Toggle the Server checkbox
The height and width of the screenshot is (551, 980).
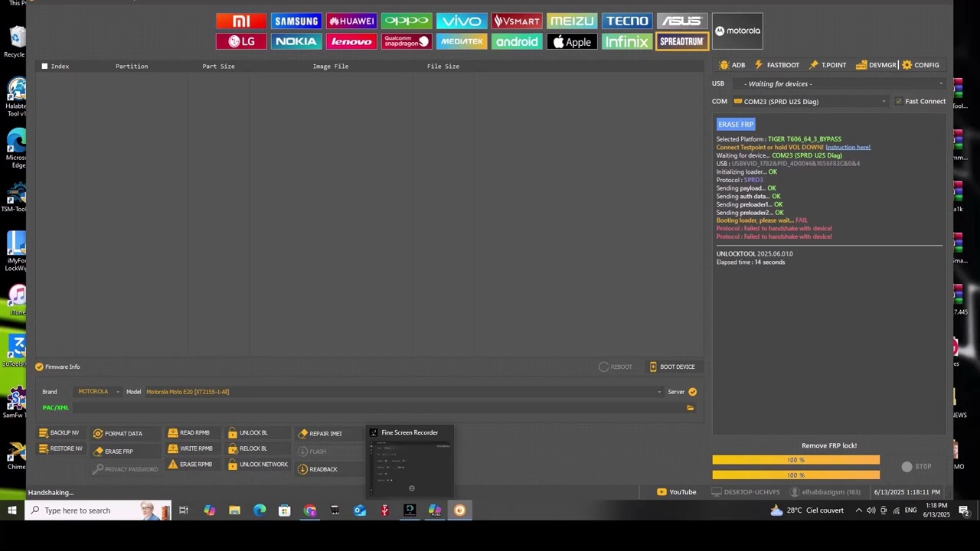(x=692, y=392)
